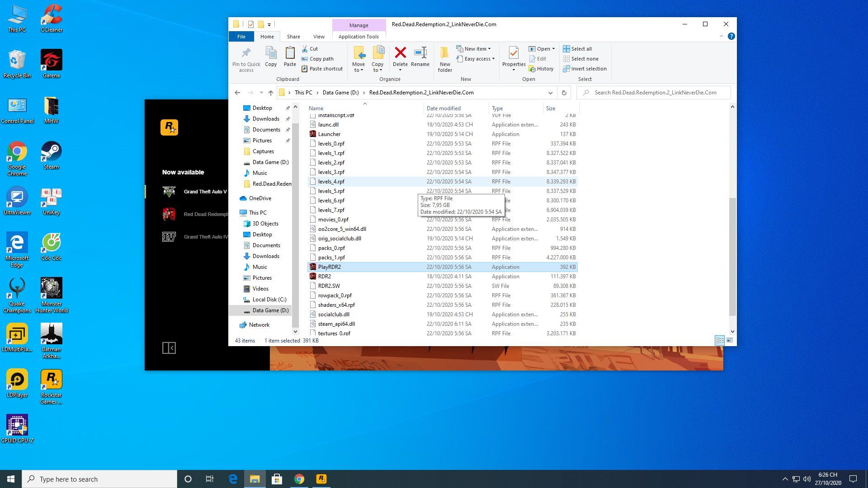Open the Windows Start menu
This screenshot has width=868, height=488.
pos(11,479)
